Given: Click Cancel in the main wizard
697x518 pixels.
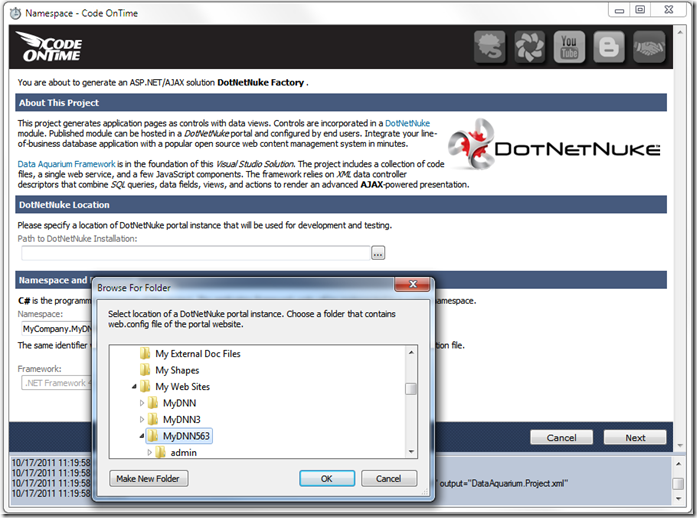Looking at the screenshot, I should pyautogui.click(x=561, y=438).
